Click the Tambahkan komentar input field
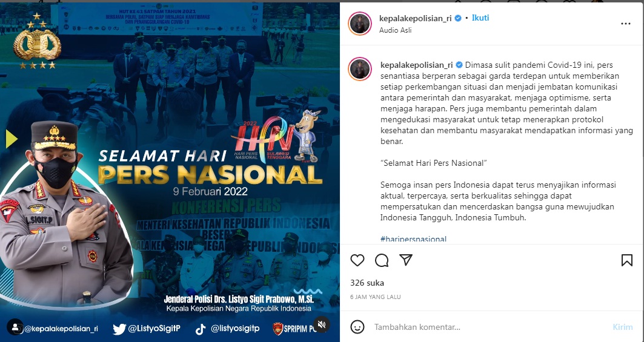This screenshot has height=342, width=644. click(489, 327)
